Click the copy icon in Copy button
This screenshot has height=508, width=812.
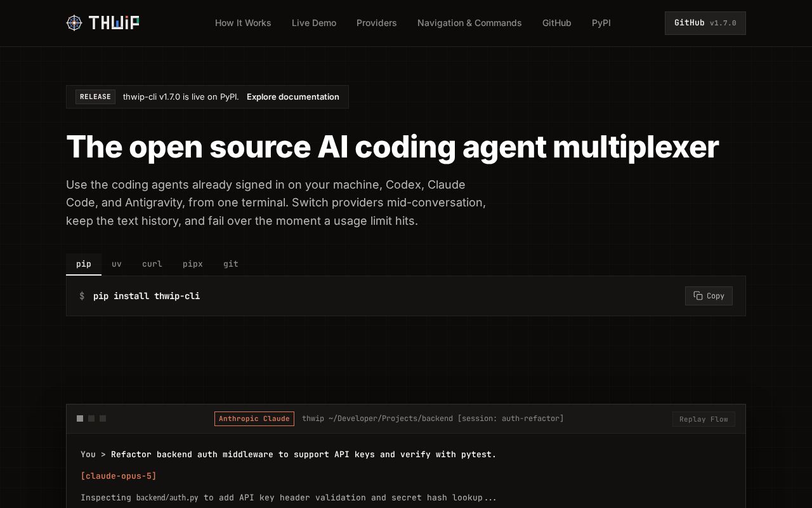tap(698, 296)
